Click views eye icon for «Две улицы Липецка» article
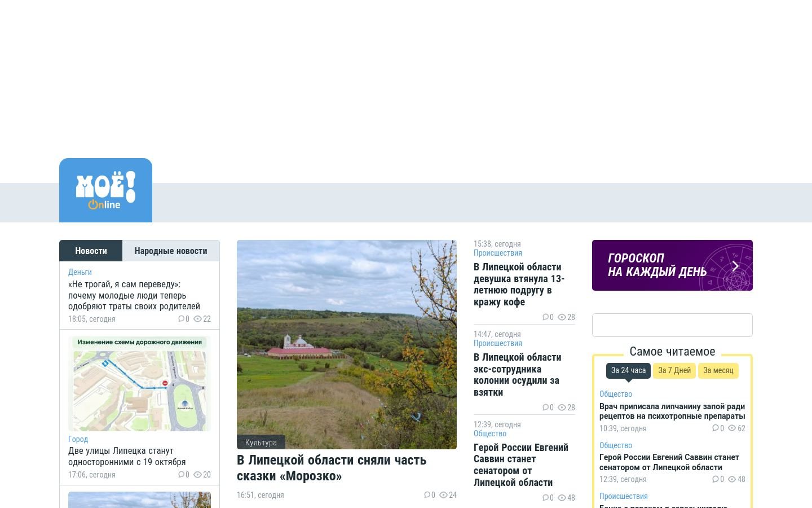This screenshot has width=812, height=508. click(x=197, y=475)
